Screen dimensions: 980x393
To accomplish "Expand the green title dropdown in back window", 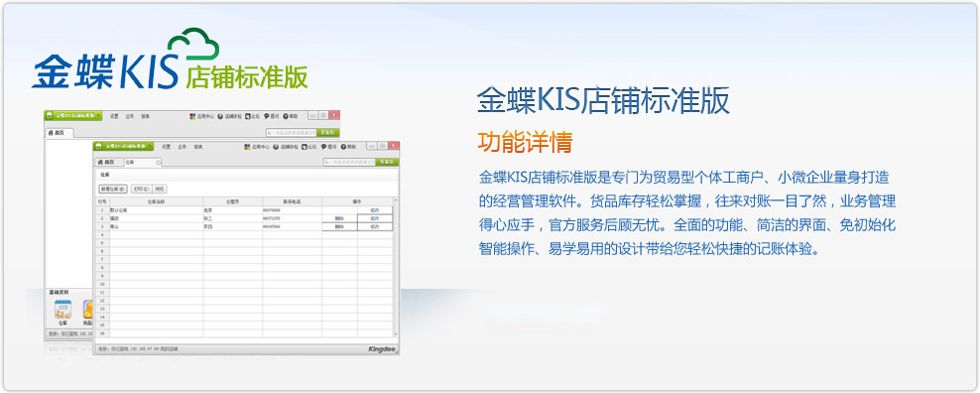I will click(x=99, y=116).
